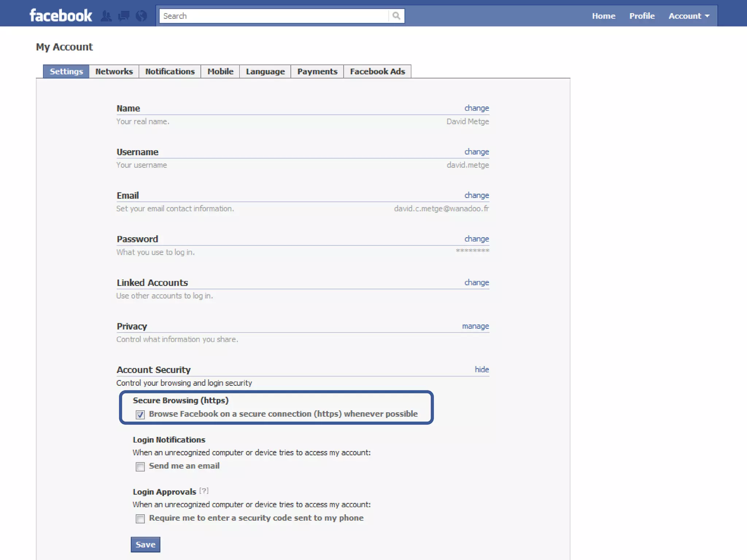747x560 pixels.
Task: Click change next to Username
Action: coord(477,152)
